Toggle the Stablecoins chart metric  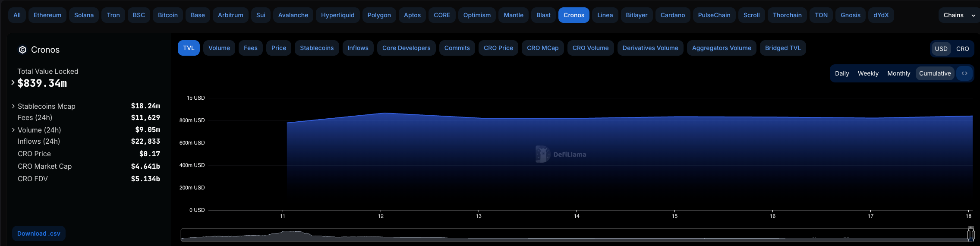[x=317, y=48]
